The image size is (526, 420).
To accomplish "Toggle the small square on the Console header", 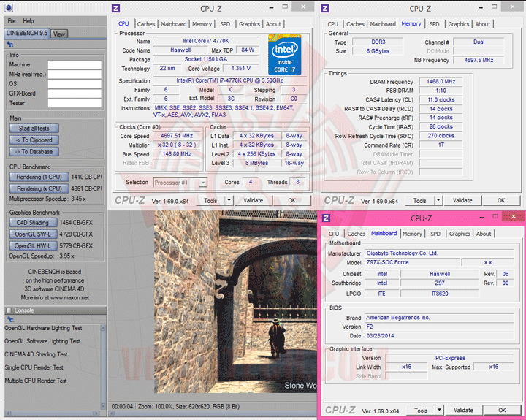I will point(9,310).
